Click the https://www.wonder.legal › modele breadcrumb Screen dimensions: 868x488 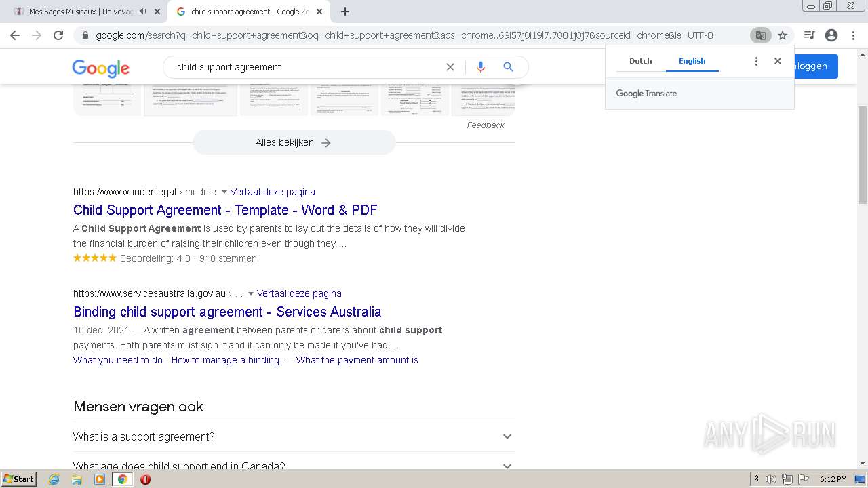pyautogui.click(x=144, y=192)
